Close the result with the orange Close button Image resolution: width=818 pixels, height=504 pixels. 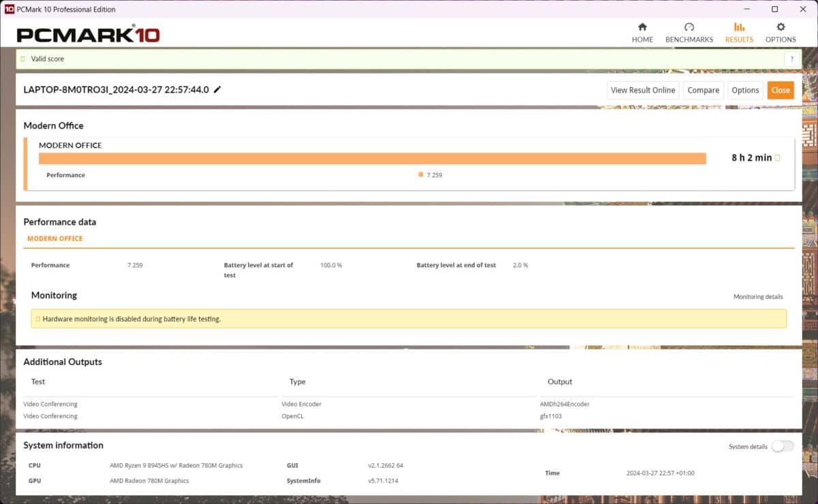tap(781, 90)
